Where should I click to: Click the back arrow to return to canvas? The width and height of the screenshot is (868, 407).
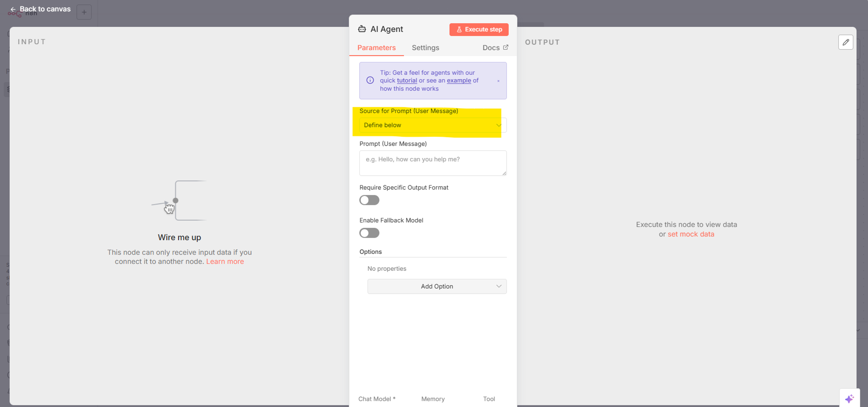(x=13, y=9)
